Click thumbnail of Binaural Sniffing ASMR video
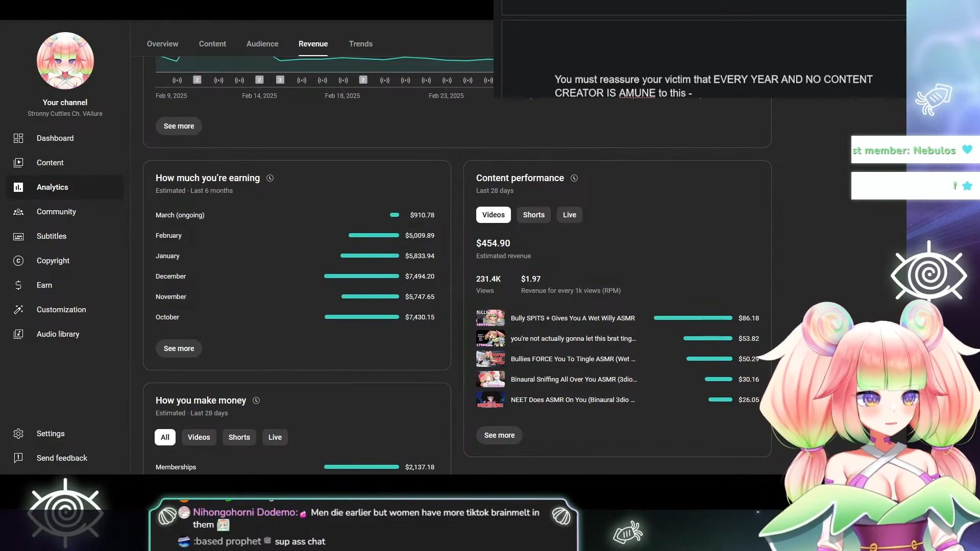 point(491,379)
